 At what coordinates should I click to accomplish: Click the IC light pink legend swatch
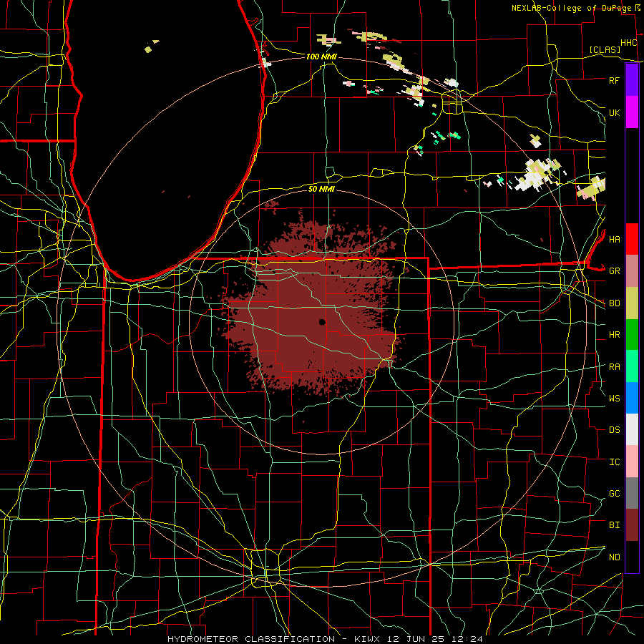click(x=632, y=462)
